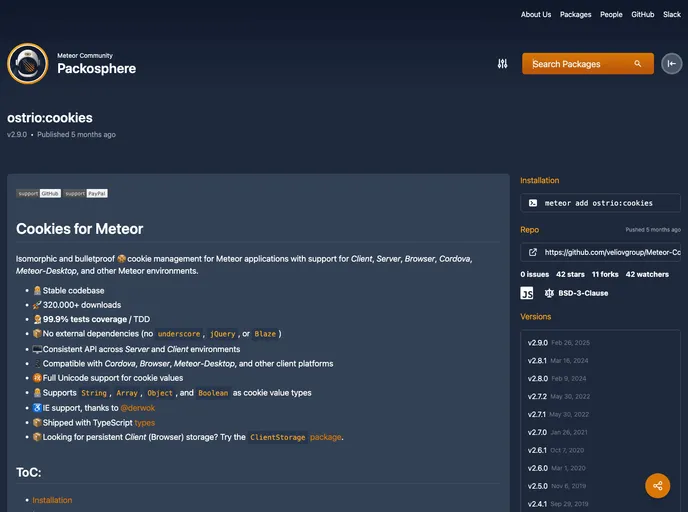Viewport: 688px width, 512px height.
Task: Click the Pushed 5 months ago label
Action: (x=653, y=229)
